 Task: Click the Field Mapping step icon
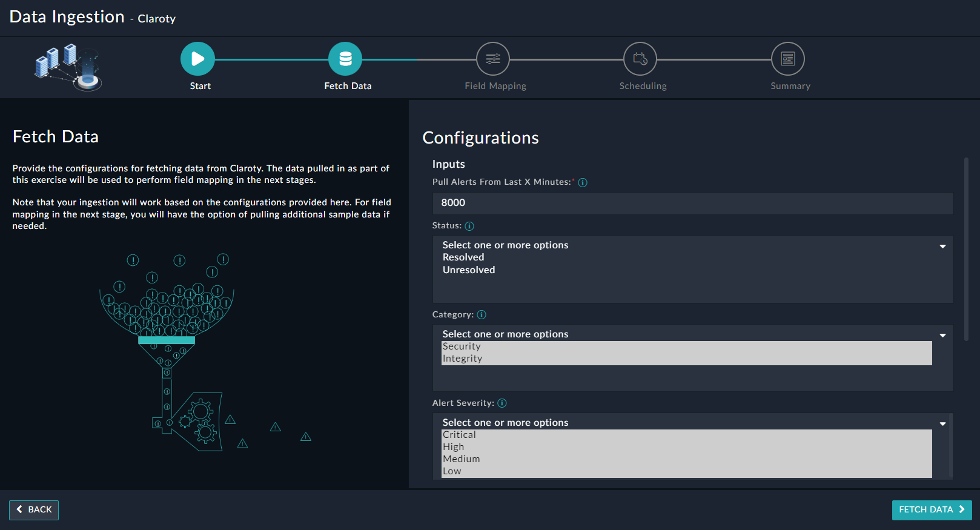pos(493,59)
